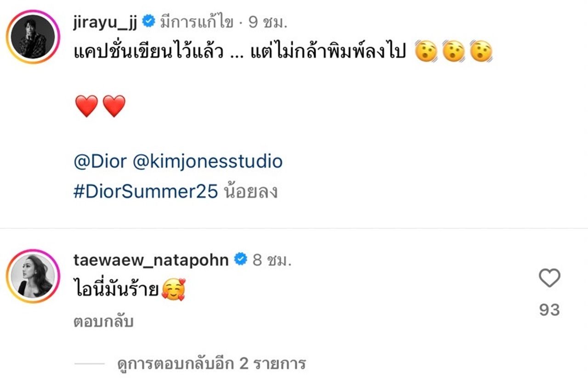Screen dimensions: 588x389
Task: Open the @Dior mention
Action: [x=100, y=161]
